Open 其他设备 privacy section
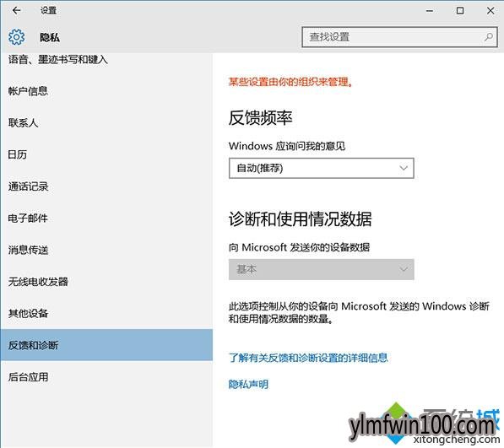Image resolution: width=504 pixels, height=448 pixels. (x=29, y=314)
